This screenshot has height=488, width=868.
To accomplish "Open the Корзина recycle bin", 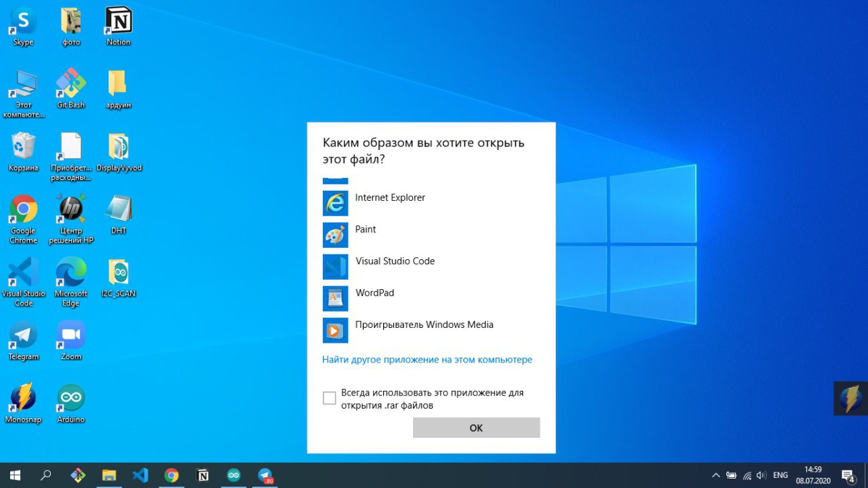I will 23,151.
